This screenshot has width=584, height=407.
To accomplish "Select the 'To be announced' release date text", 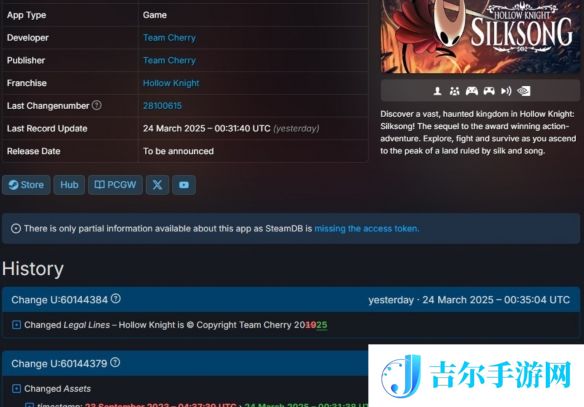I will [178, 151].
